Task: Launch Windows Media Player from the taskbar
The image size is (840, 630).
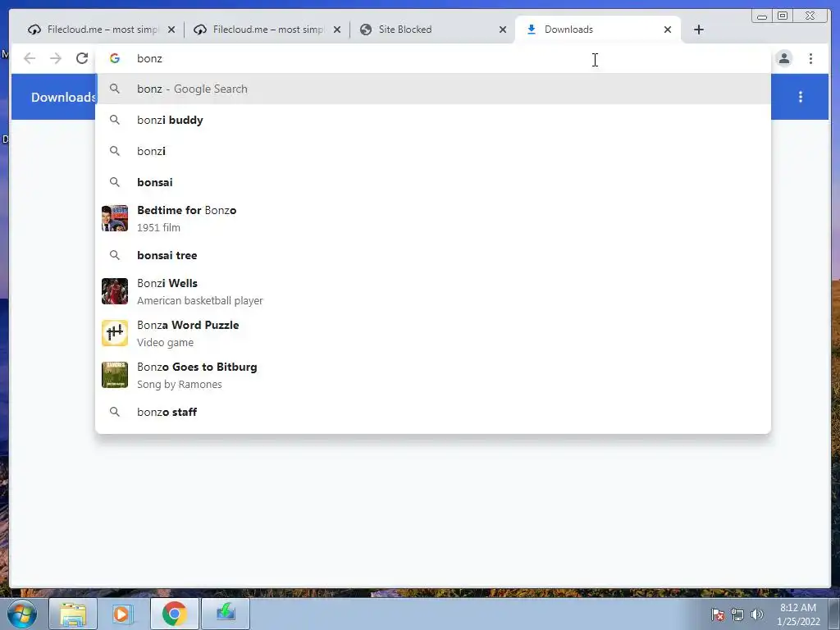Action: pos(123,614)
